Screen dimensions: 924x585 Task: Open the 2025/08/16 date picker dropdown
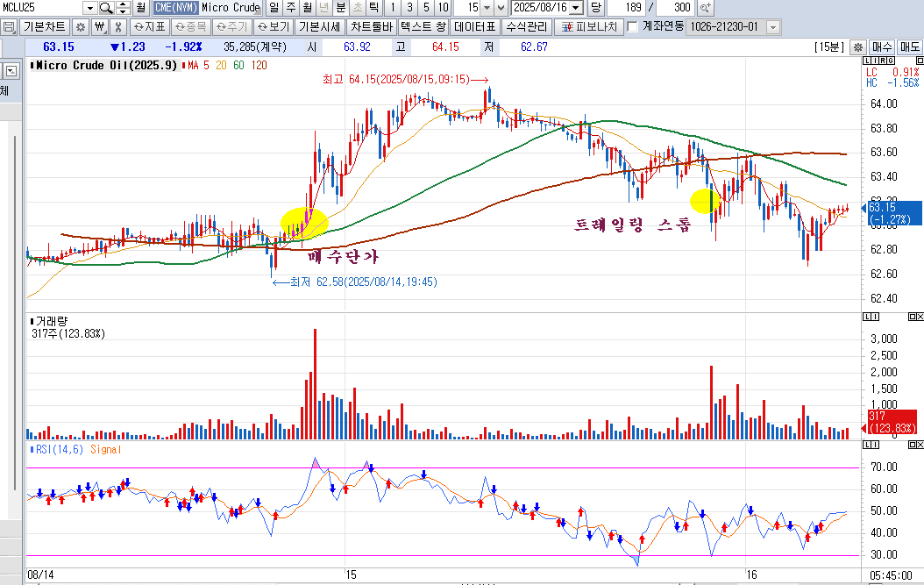tap(577, 8)
